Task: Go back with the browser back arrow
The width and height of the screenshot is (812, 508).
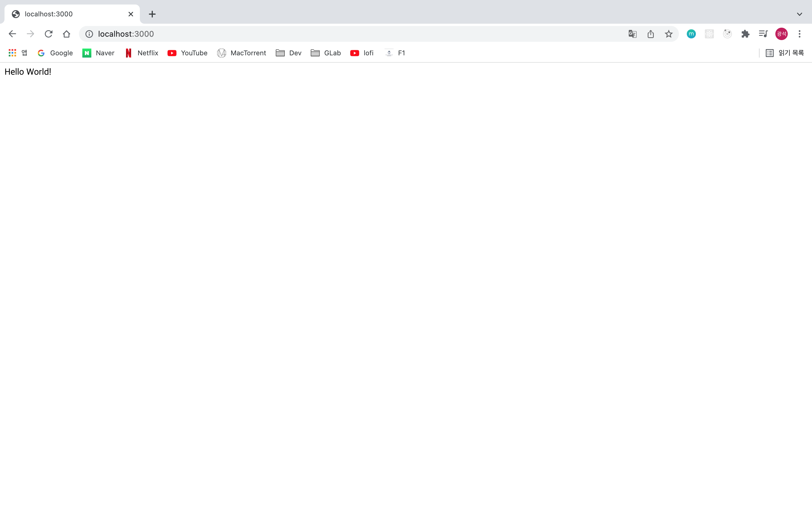Action: tap(12, 34)
